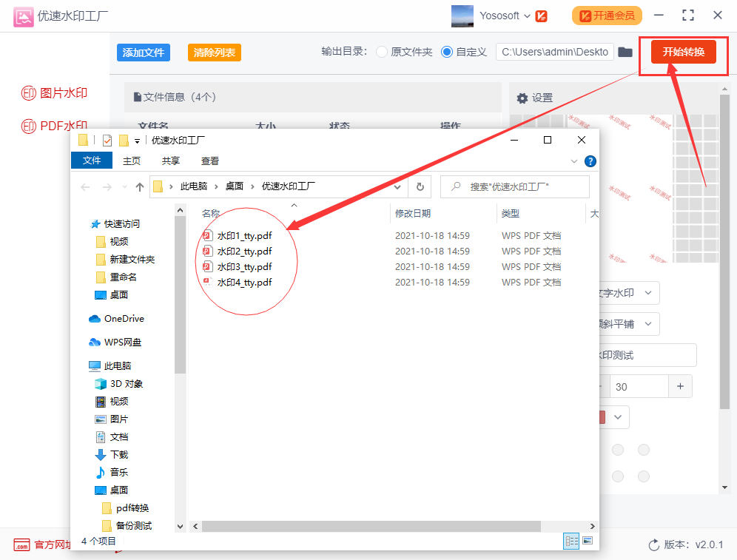737x560 pixels.
Task: Click the 官方网址 website link icon
Action: 21,544
